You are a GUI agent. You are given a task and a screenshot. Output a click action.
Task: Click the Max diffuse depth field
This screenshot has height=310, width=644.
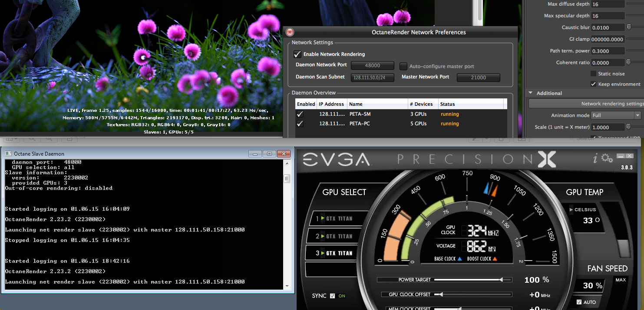click(608, 4)
